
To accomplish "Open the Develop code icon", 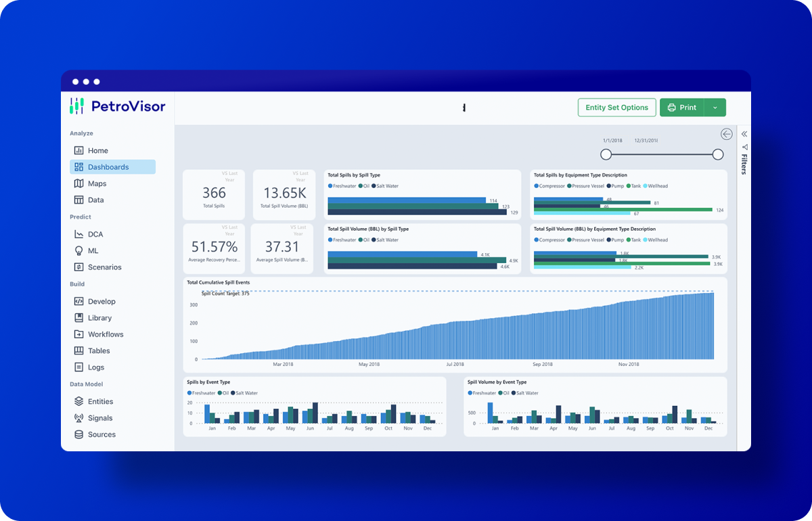I will 78,302.
